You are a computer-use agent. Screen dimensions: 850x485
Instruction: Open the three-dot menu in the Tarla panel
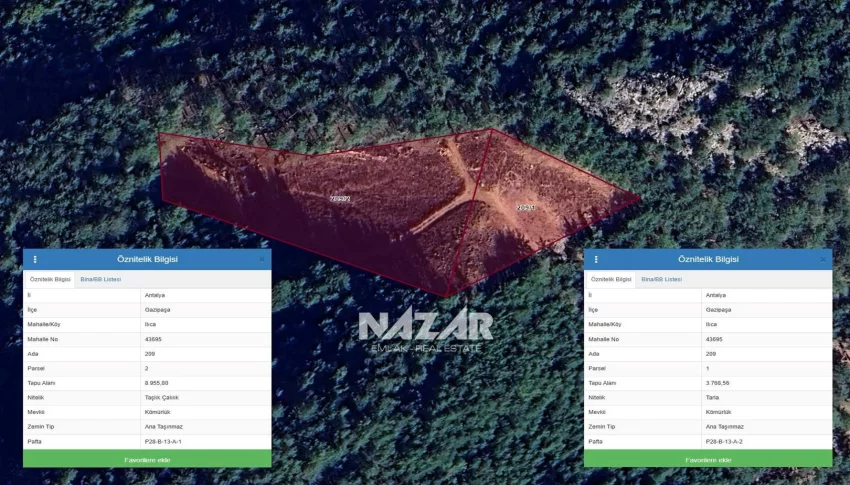pos(596,259)
